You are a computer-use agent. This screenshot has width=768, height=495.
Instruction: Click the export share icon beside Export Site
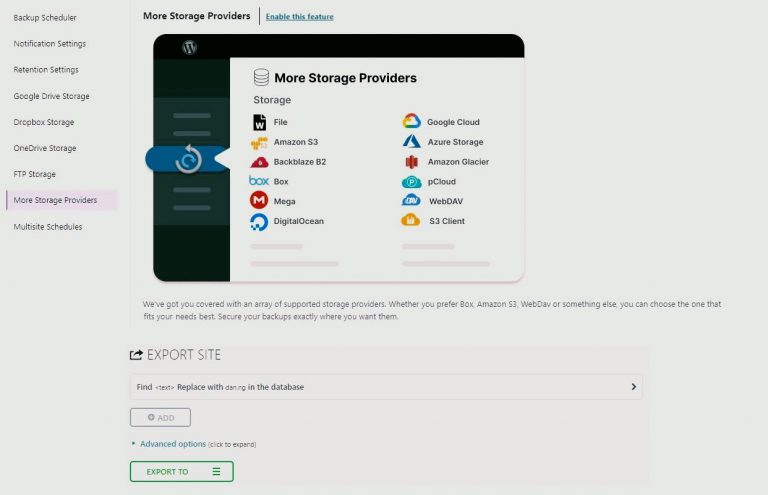[136, 355]
